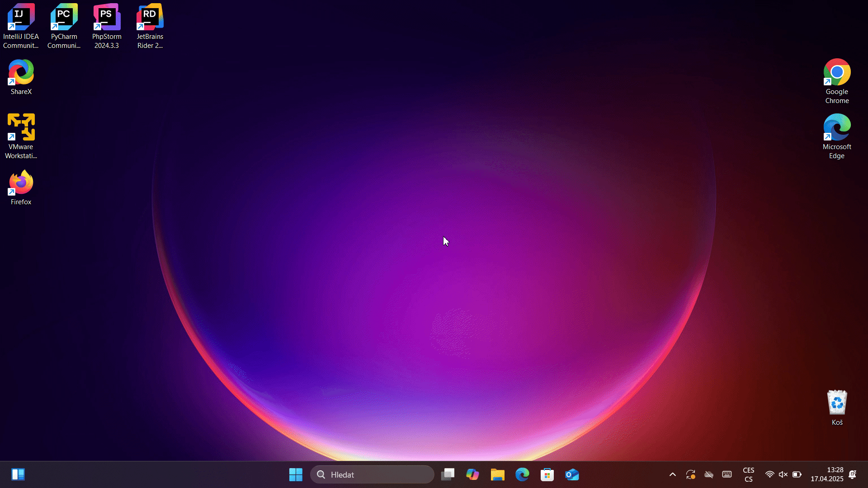Open Koš to view deleted files
This screenshot has height=488, width=868.
click(837, 402)
